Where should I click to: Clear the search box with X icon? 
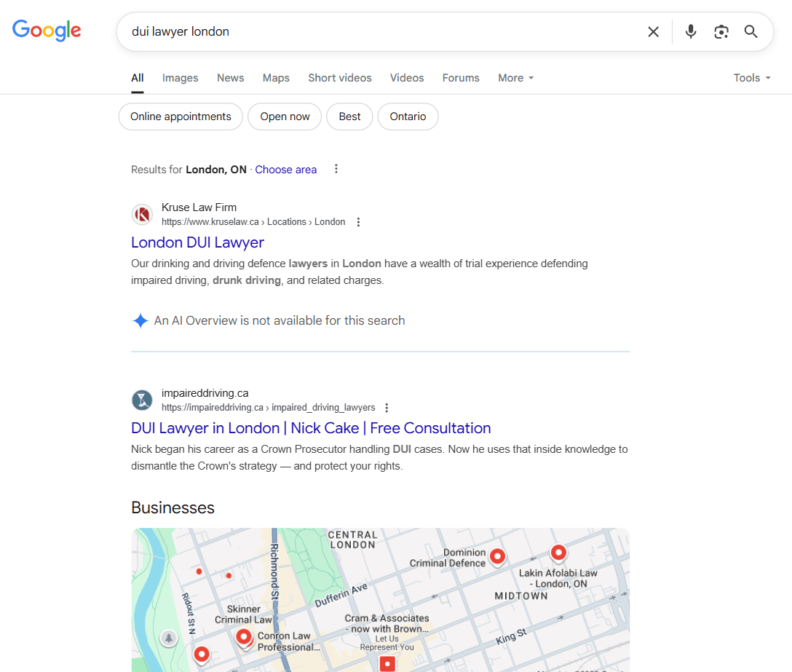653,31
